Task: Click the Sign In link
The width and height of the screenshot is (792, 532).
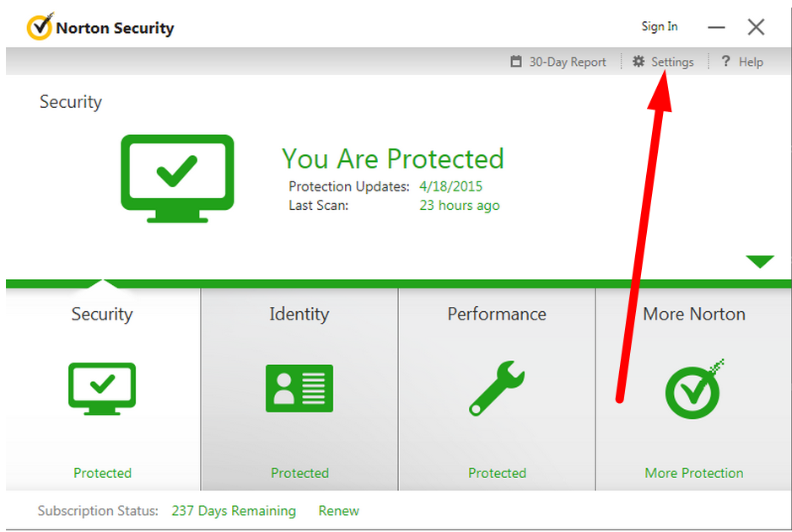Action: coord(660,27)
